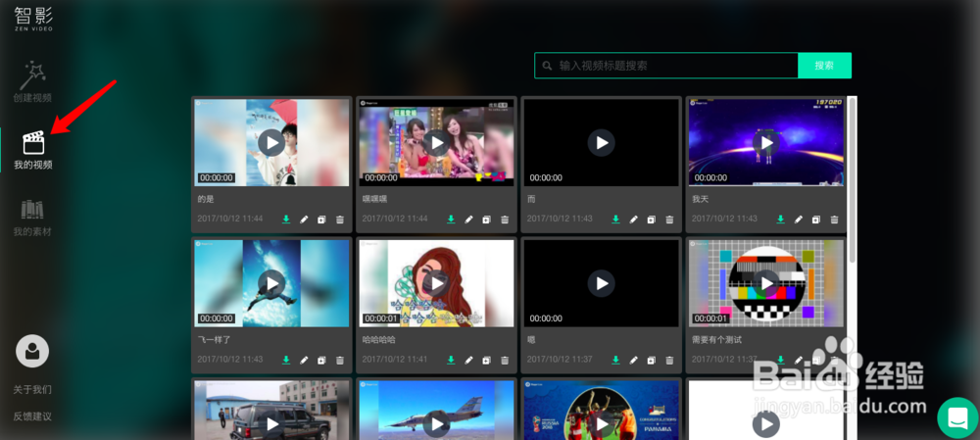Edit the video titled 的是
980x440 pixels.
[x=304, y=220]
